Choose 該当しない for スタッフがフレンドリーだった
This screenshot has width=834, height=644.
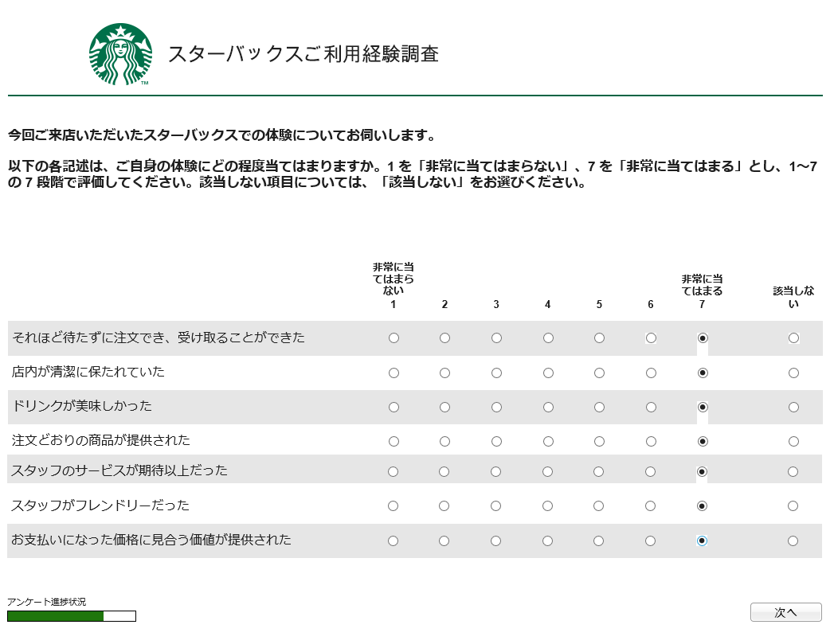coord(793,505)
